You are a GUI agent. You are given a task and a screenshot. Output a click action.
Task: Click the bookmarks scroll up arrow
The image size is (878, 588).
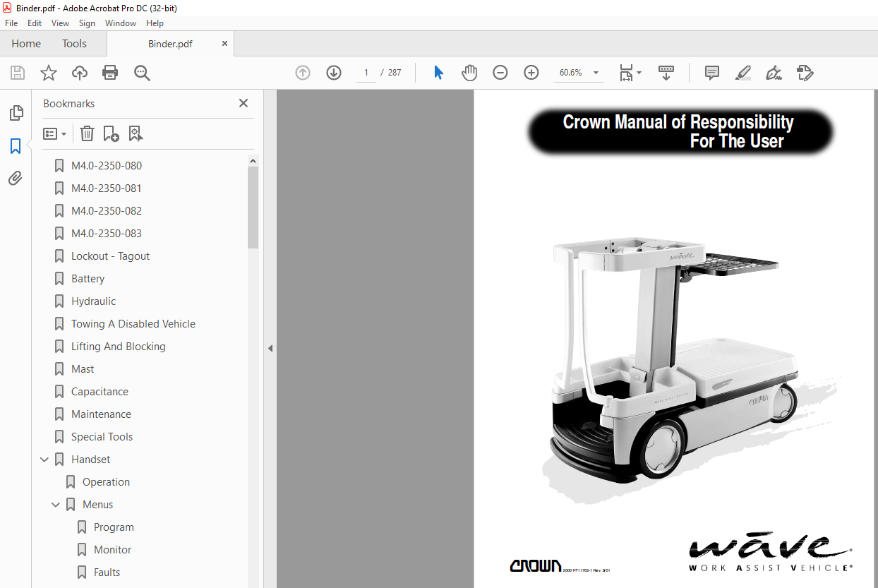253,161
